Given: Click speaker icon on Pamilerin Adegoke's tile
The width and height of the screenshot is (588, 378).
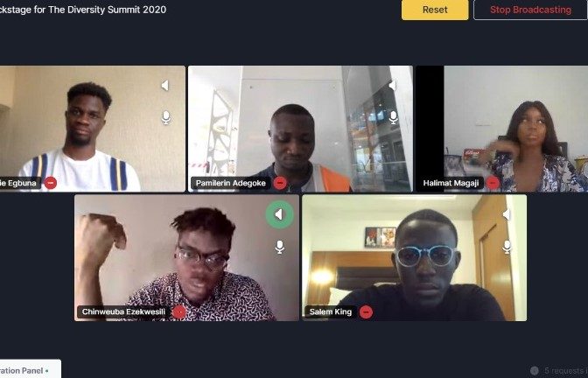Looking at the screenshot, I should click(x=393, y=86).
